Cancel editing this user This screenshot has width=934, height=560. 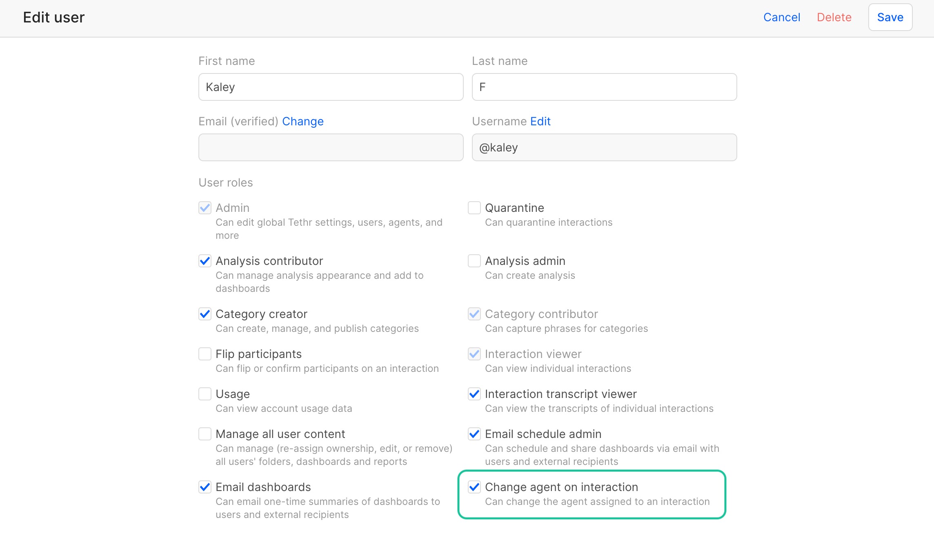[781, 17]
